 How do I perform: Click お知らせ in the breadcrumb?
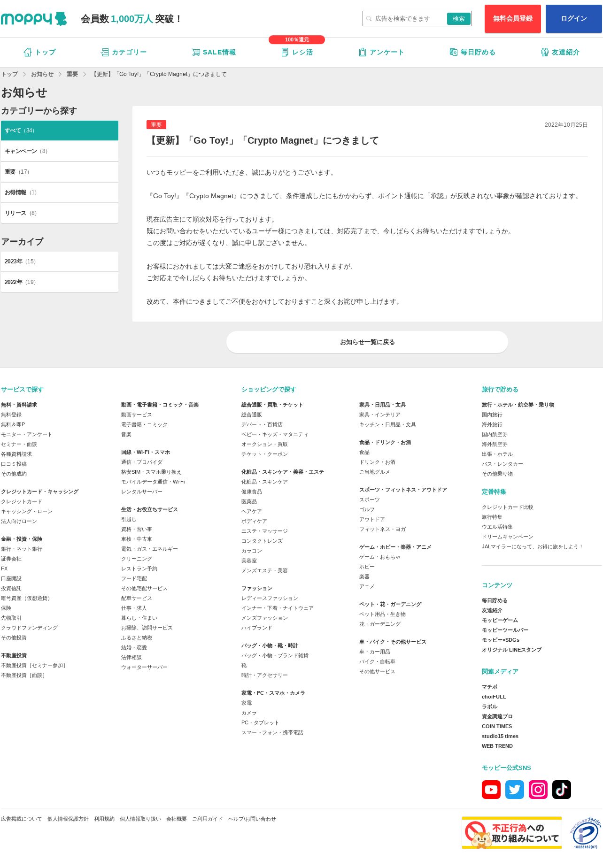42,74
